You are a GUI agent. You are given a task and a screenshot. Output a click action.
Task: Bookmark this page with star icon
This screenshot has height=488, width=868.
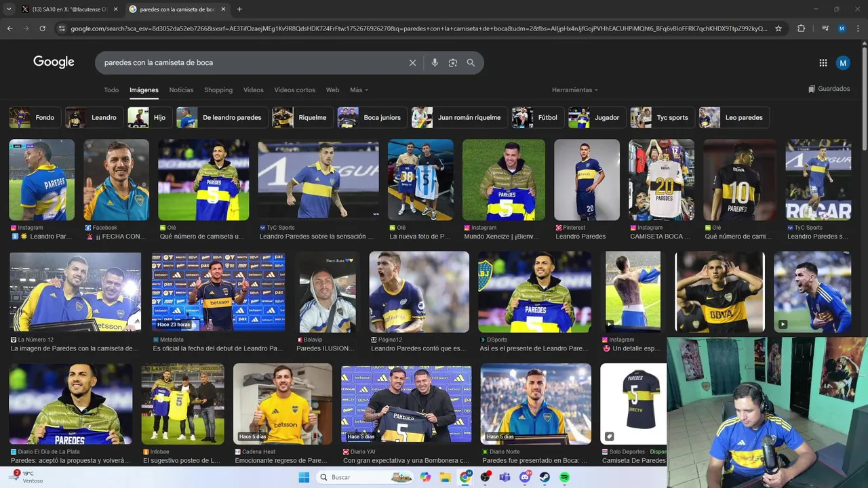coord(778,28)
